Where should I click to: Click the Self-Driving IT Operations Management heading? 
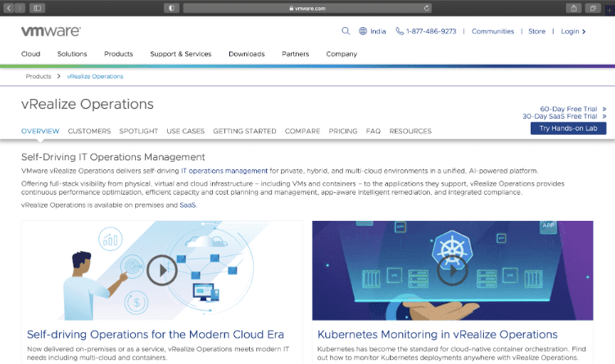[x=113, y=157]
